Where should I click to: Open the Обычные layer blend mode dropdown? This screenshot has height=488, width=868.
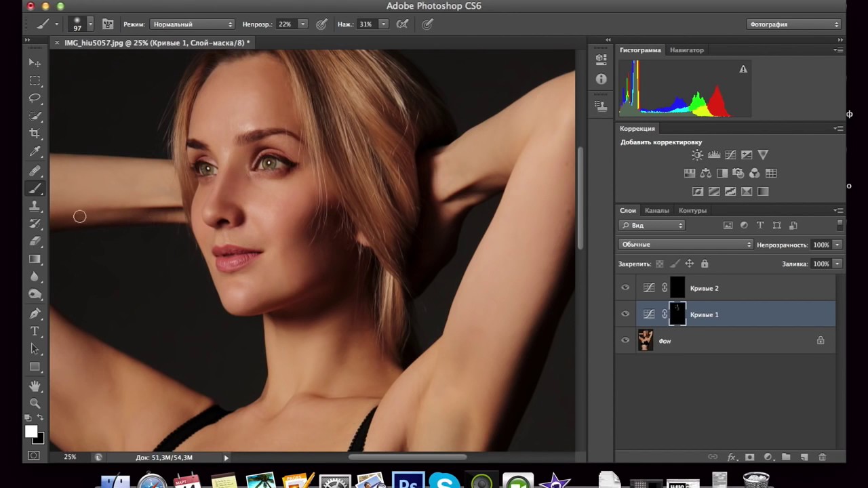tap(685, 245)
